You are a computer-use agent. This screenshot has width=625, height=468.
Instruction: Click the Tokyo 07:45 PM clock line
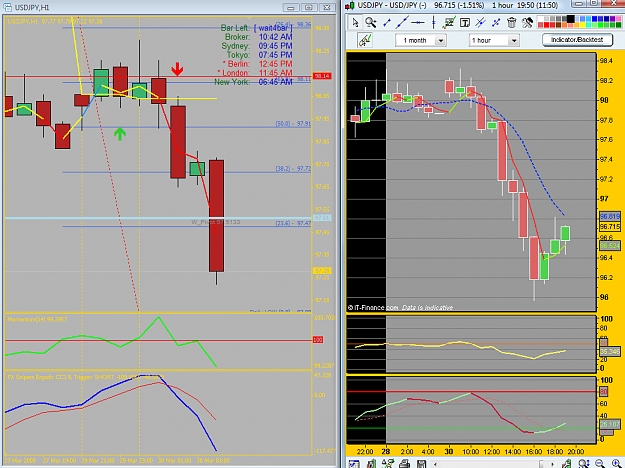pyautogui.click(x=259, y=55)
